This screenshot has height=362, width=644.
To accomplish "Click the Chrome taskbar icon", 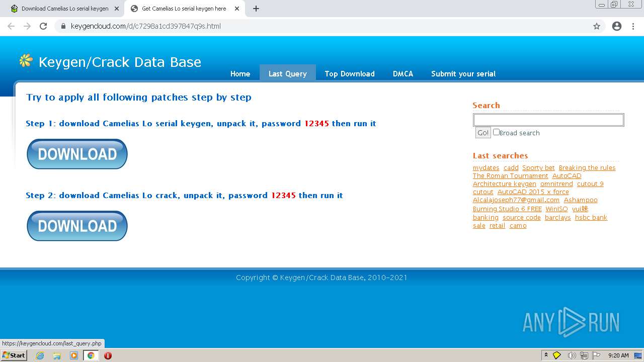I will pos(91,355).
